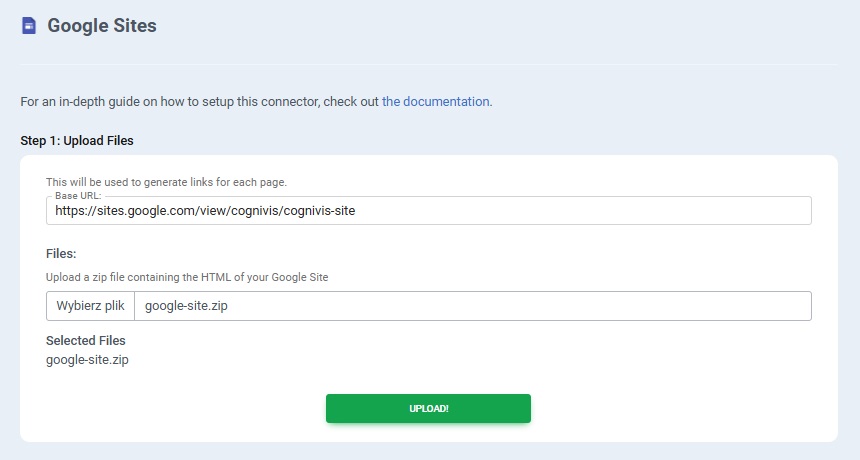Click the "Upload a zip file" helper text
Image resolution: width=860 pixels, height=460 pixels.
187,277
